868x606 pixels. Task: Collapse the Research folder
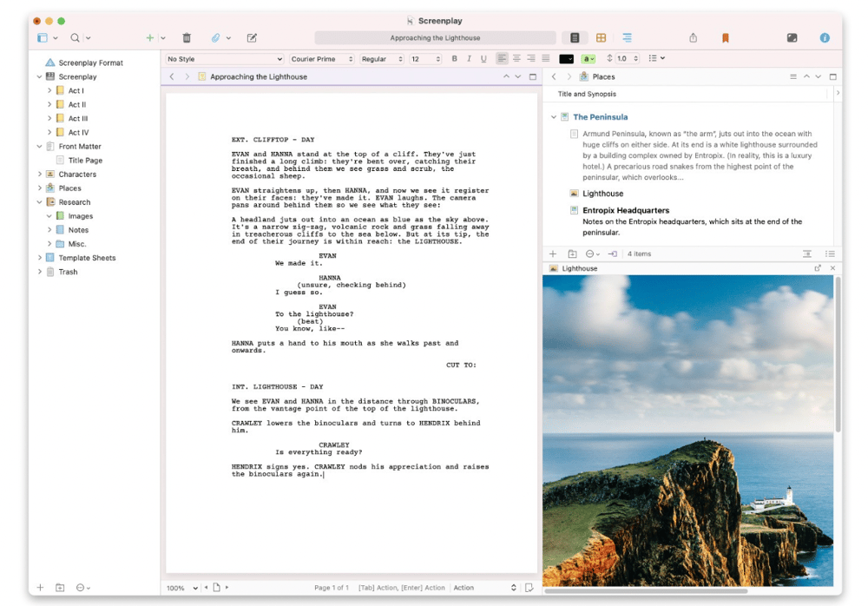coord(39,202)
